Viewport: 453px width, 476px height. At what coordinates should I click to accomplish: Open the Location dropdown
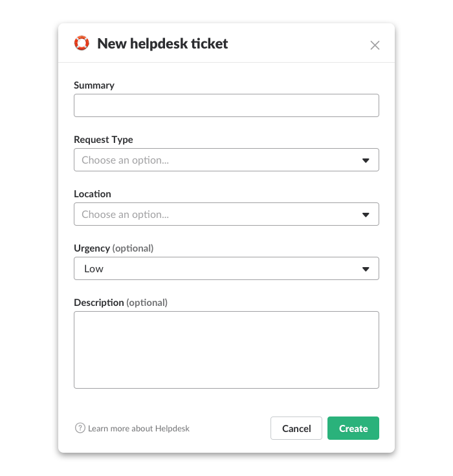(x=220, y=215)
